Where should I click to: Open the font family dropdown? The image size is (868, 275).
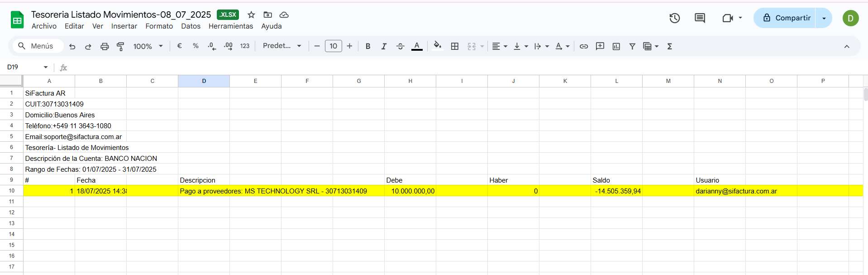click(x=282, y=46)
